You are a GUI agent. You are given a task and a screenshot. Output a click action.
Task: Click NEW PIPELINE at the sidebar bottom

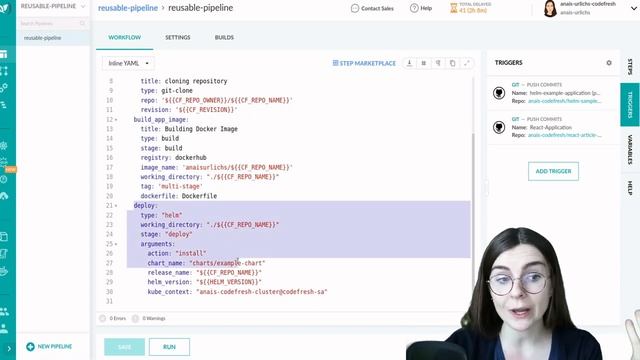(49, 347)
